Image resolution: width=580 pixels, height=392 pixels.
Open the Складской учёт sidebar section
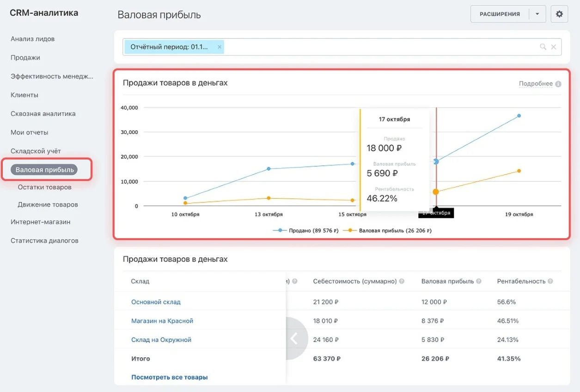pos(36,151)
